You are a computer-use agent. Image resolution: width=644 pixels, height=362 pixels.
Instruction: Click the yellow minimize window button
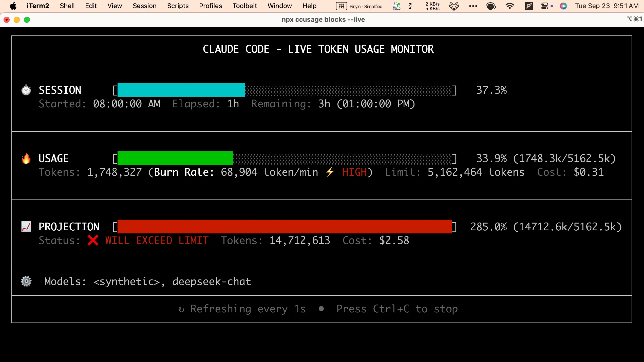pyautogui.click(x=17, y=20)
